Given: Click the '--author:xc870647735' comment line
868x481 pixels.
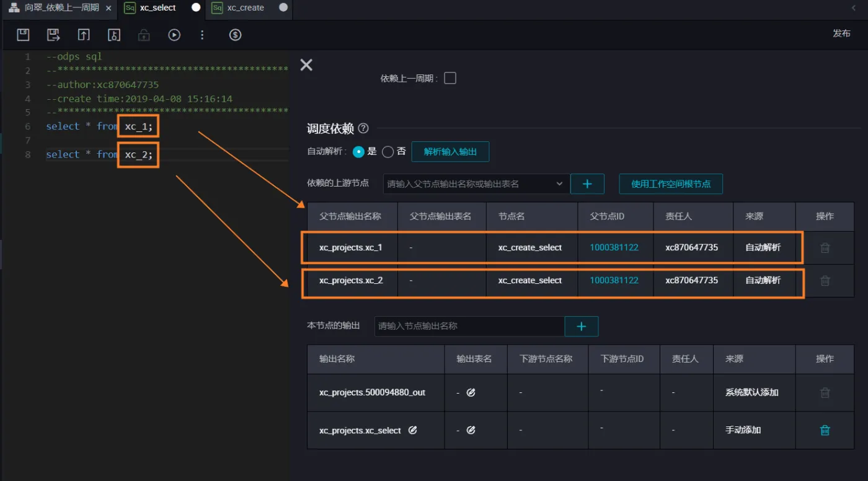Looking at the screenshot, I should click(102, 84).
